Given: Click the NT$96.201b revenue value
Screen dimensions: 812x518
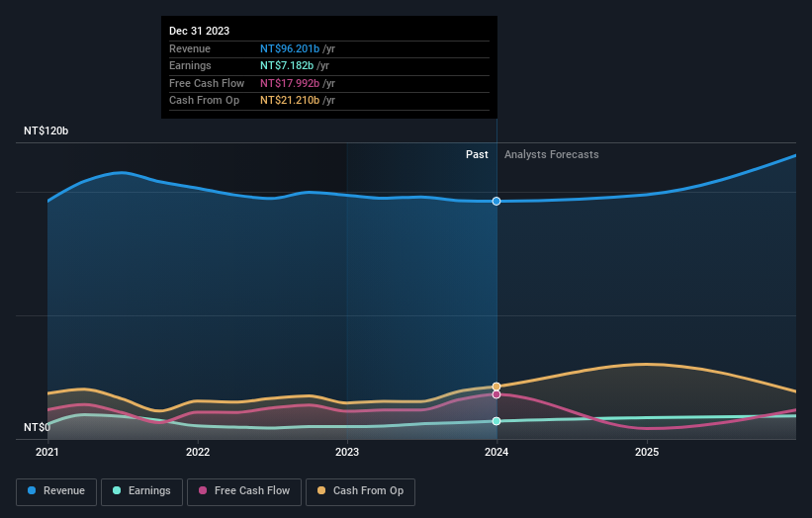Looking at the screenshot, I should tap(290, 48).
